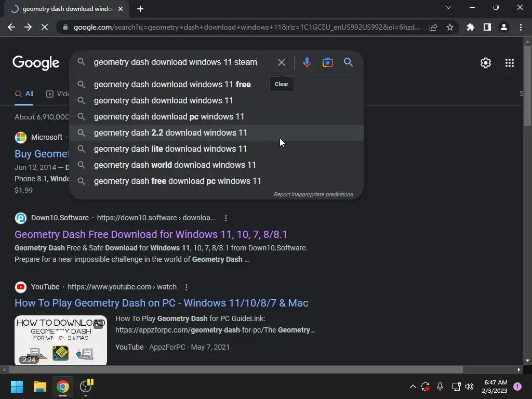532x399 pixels.
Task: Open the Windows Start menu
Action: 17,387
